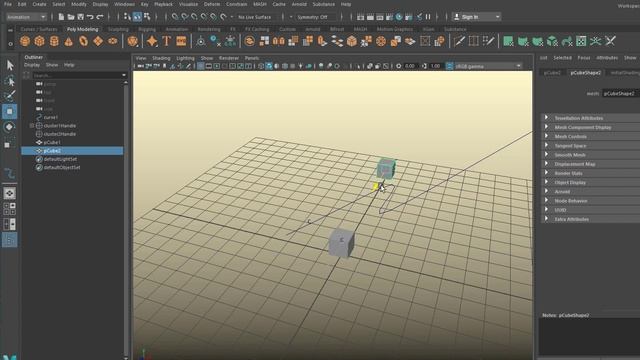Toggle snap to grids magnet
640x360 pixels.
coord(175,17)
